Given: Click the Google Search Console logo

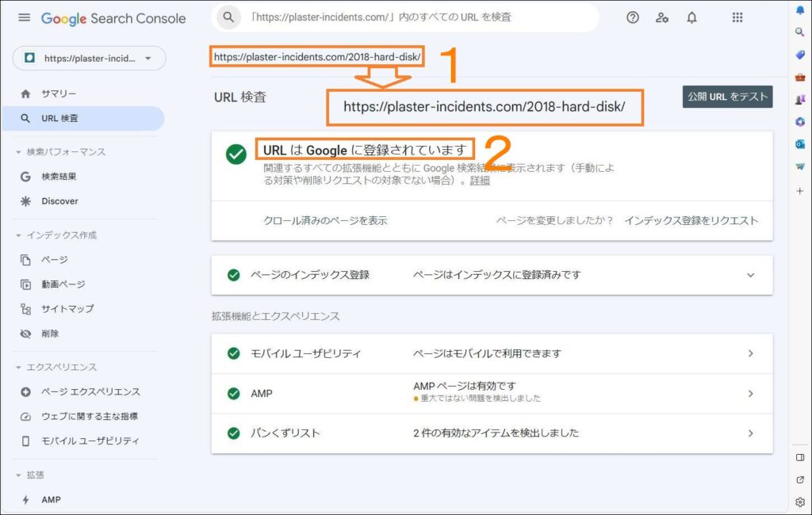Looking at the screenshot, I should pos(113,19).
